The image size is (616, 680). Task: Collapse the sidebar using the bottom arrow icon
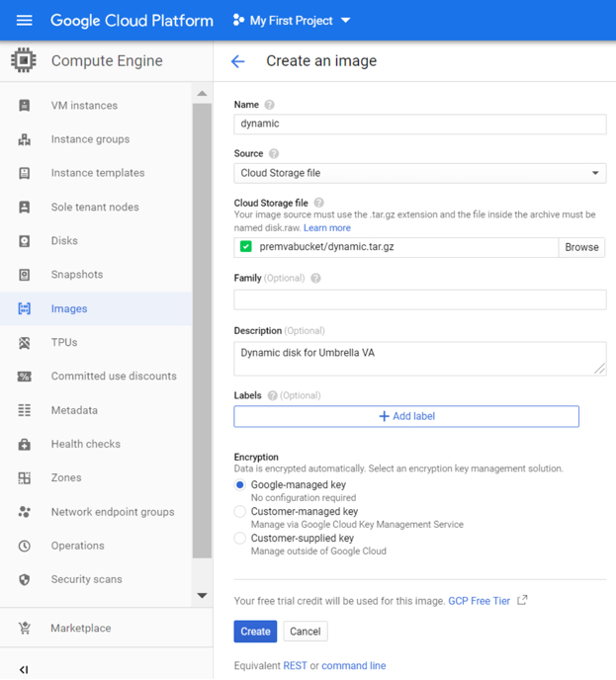point(24,669)
